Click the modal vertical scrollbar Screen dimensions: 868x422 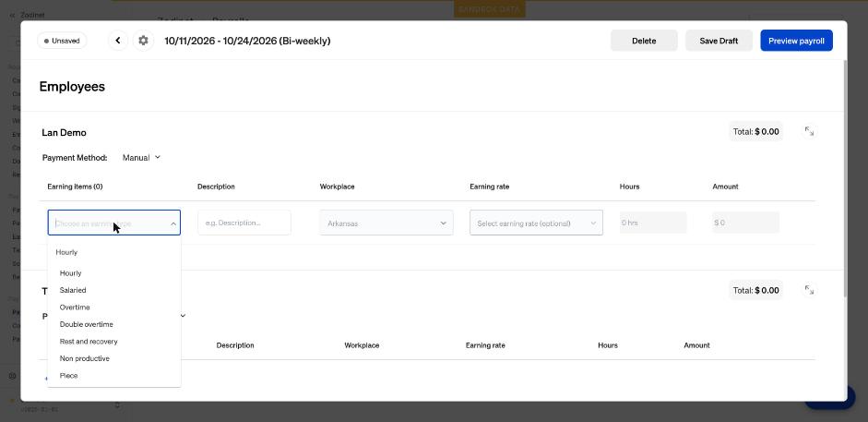click(x=845, y=177)
